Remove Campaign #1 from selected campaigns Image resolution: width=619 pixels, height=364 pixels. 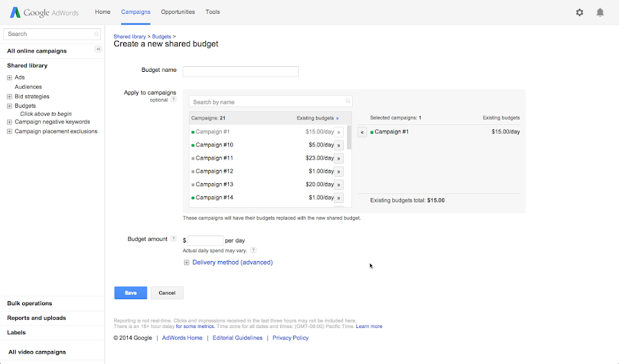click(362, 132)
